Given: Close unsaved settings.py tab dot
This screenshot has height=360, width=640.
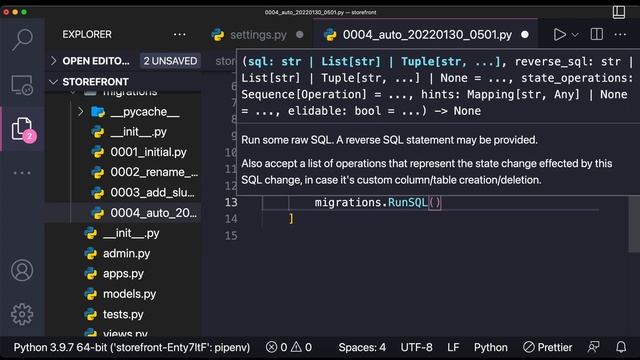Looking at the screenshot, I should tap(300, 35).
